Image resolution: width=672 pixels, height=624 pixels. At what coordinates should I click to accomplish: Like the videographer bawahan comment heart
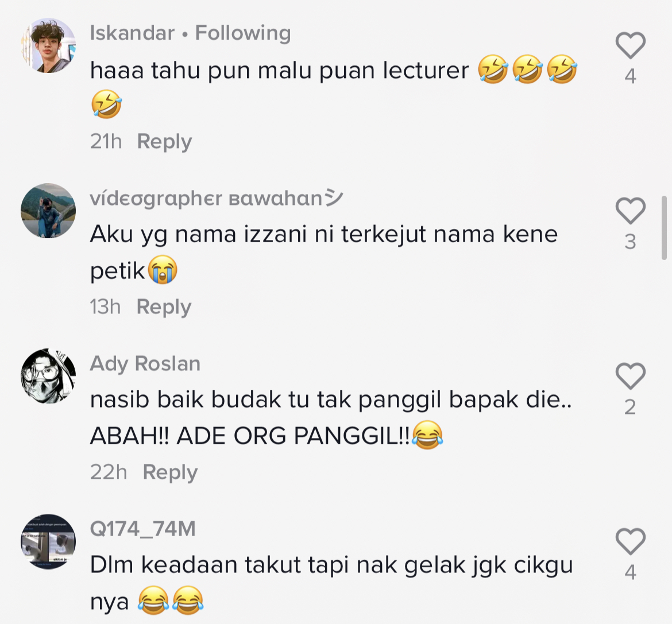[631, 211]
